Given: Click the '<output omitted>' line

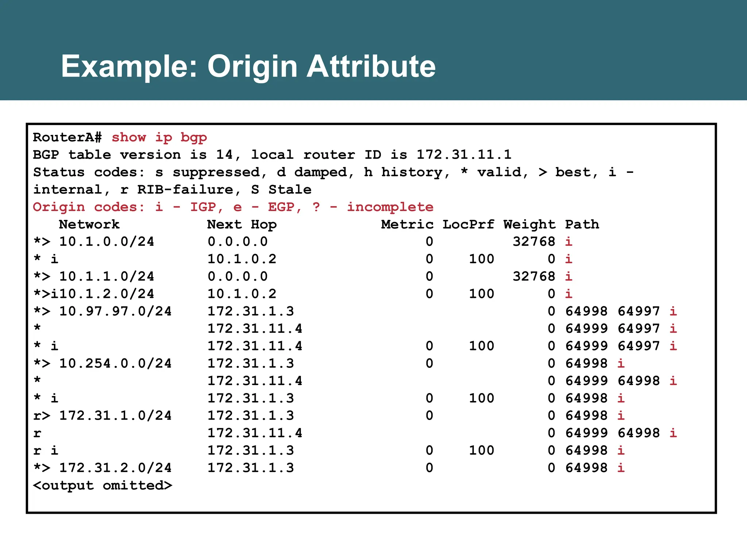Looking at the screenshot, I should pyautogui.click(x=102, y=486).
